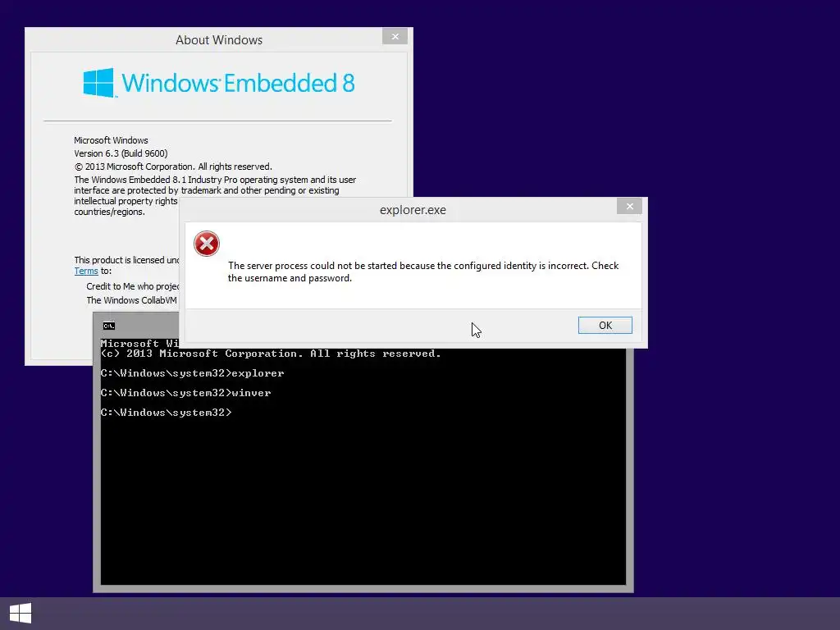Click "© 2013 Microsoft Corporation. All rights reserved." text
This screenshot has height=630, width=840.
click(173, 167)
